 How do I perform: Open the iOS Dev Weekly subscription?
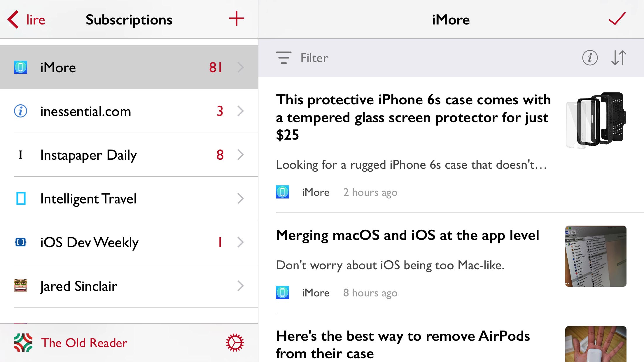129,242
